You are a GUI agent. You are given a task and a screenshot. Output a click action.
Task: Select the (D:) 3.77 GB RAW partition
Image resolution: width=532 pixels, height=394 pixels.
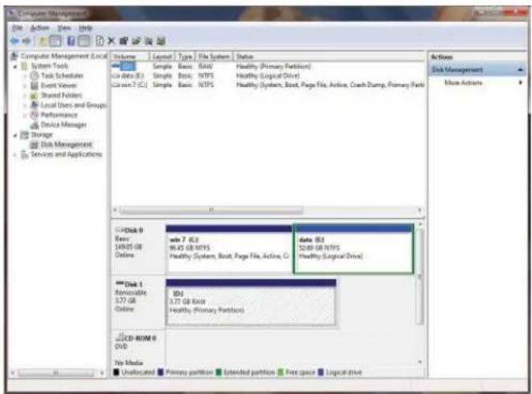point(251,302)
